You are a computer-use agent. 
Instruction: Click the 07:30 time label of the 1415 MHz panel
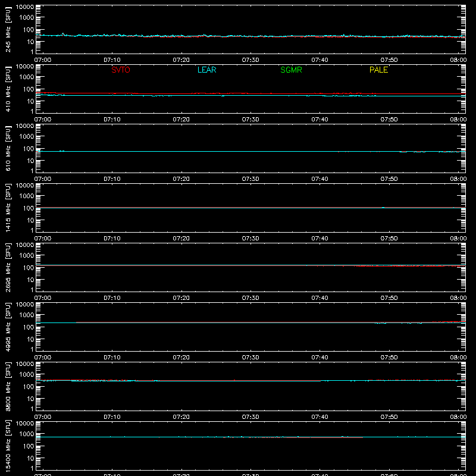pos(250,239)
